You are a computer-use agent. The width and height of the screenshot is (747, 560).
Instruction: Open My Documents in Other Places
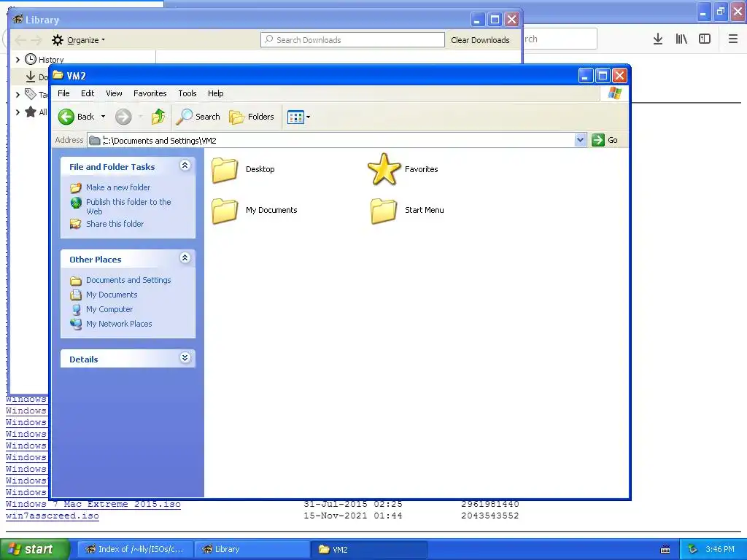[x=112, y=295]
